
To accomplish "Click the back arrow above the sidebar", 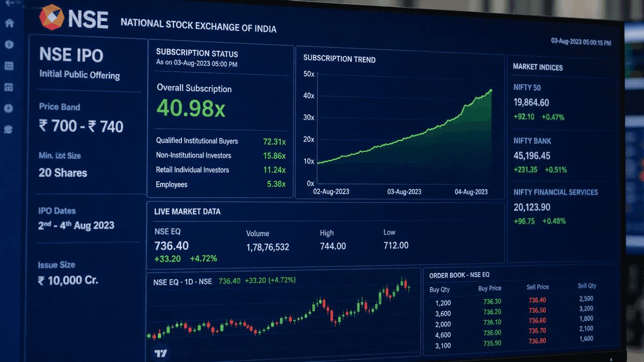I will 9,3.
